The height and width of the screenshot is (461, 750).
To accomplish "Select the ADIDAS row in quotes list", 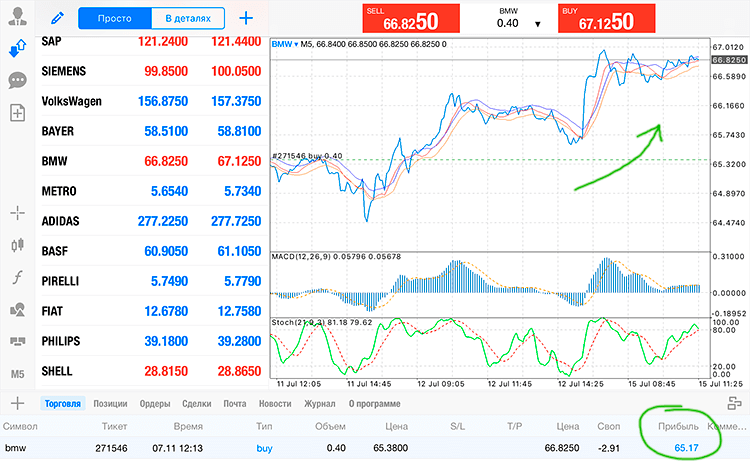I will click(151, 221).
